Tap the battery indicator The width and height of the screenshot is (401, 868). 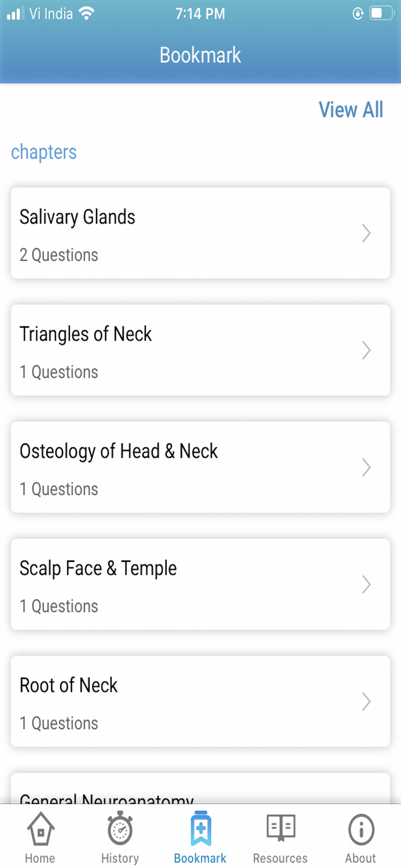point(379,13)
